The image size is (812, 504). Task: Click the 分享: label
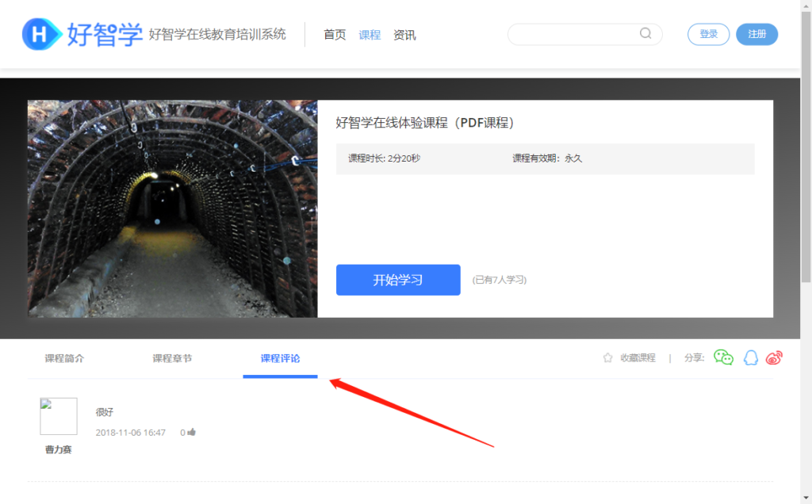[695, 357]
